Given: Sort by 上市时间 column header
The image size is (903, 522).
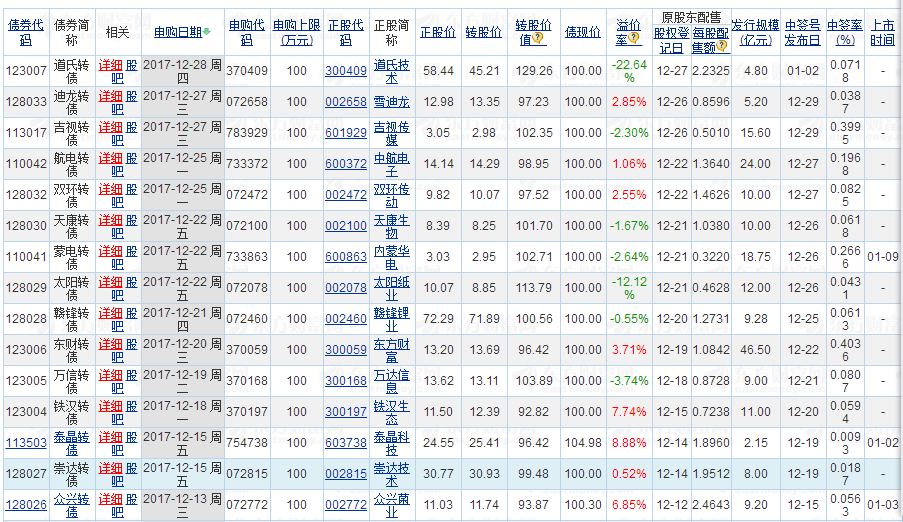Looking at the screenshot, I should tap(882, 32).
